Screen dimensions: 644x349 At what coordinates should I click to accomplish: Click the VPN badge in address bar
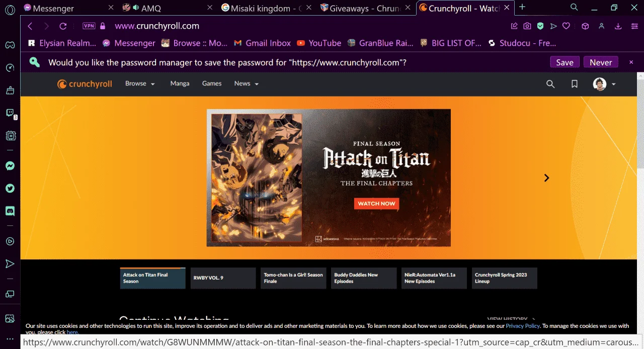point(89,26)
